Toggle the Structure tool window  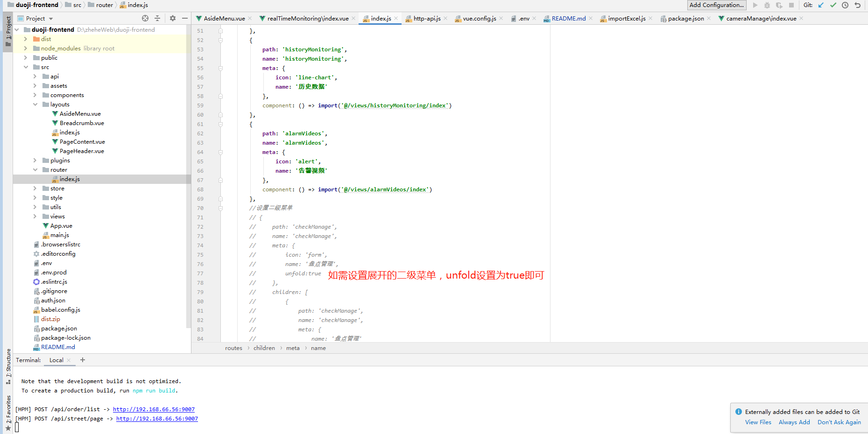click(x=8, y=366)
